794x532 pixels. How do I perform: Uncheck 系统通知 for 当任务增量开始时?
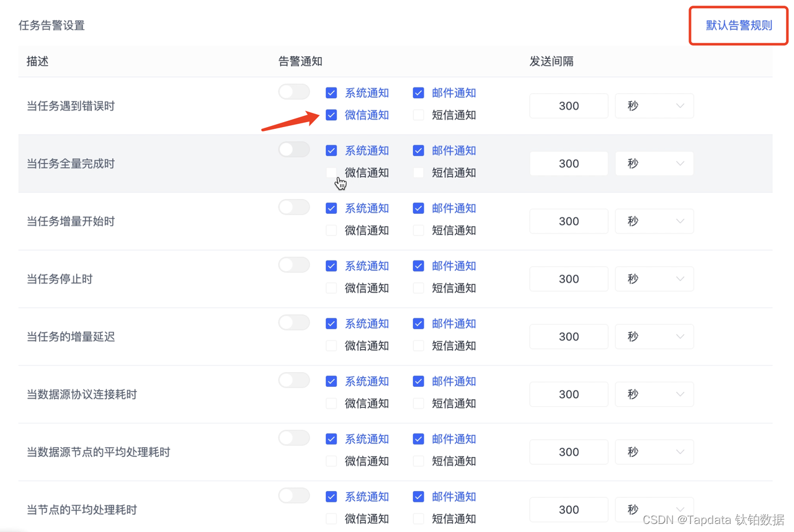(x=331, y=208)
